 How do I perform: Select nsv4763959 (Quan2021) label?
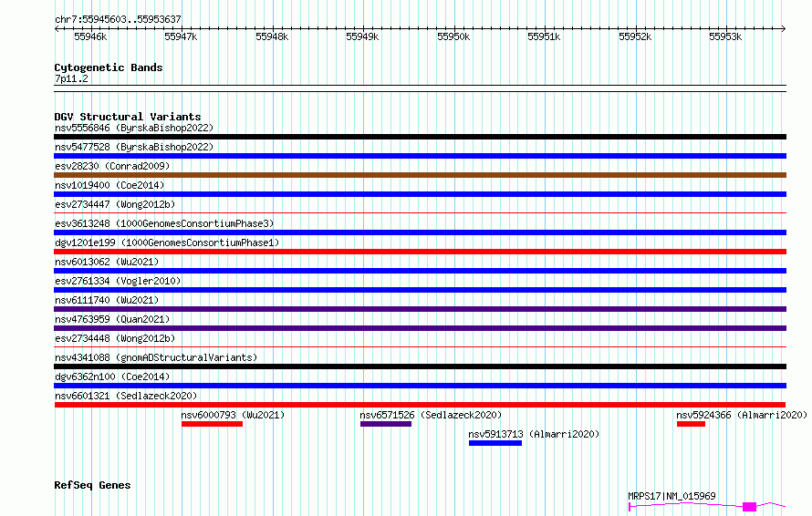pos(112,319)
